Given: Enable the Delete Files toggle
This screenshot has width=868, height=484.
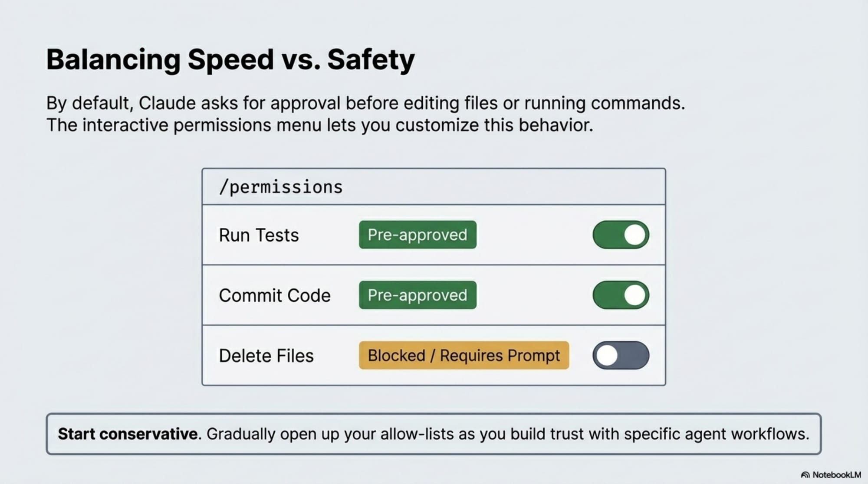Looking at the screenshot, I should [x=621, y=355].
